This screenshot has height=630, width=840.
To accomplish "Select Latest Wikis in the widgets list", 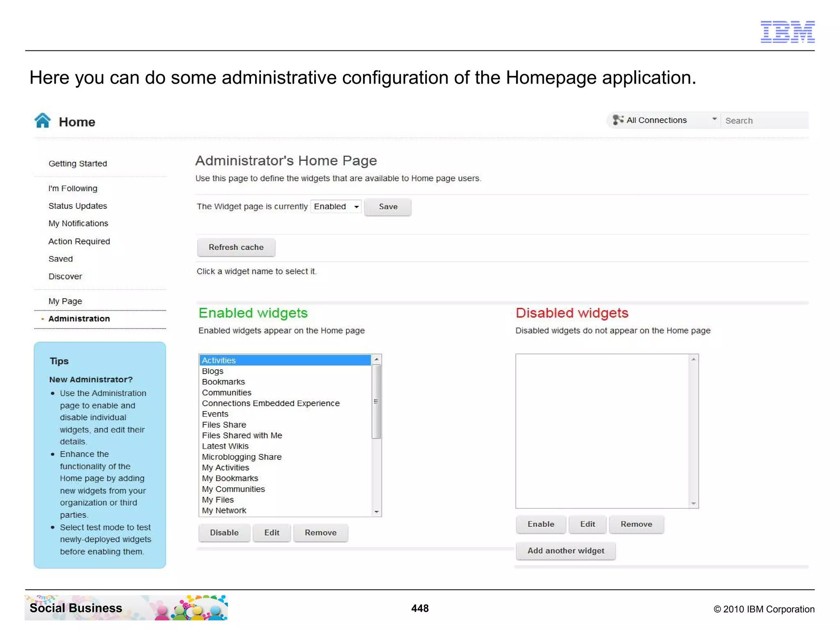I will point(285,446).
